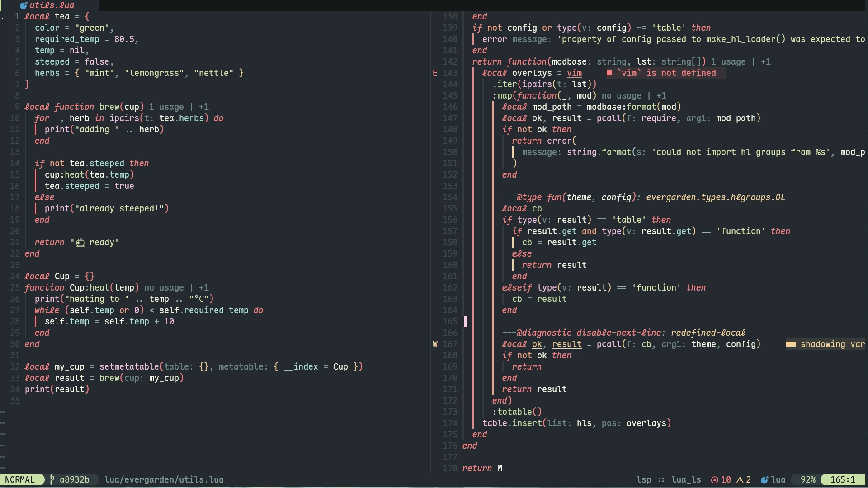Click the error count icon showing 10
Viewport: 868px width, 488px height.
[x=715, y=480]
